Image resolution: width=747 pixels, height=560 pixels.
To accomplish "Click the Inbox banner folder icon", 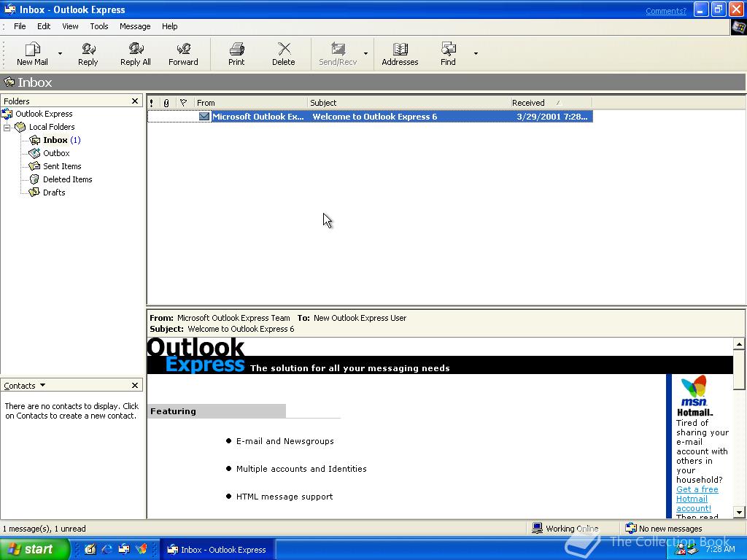I will (9, 82).
